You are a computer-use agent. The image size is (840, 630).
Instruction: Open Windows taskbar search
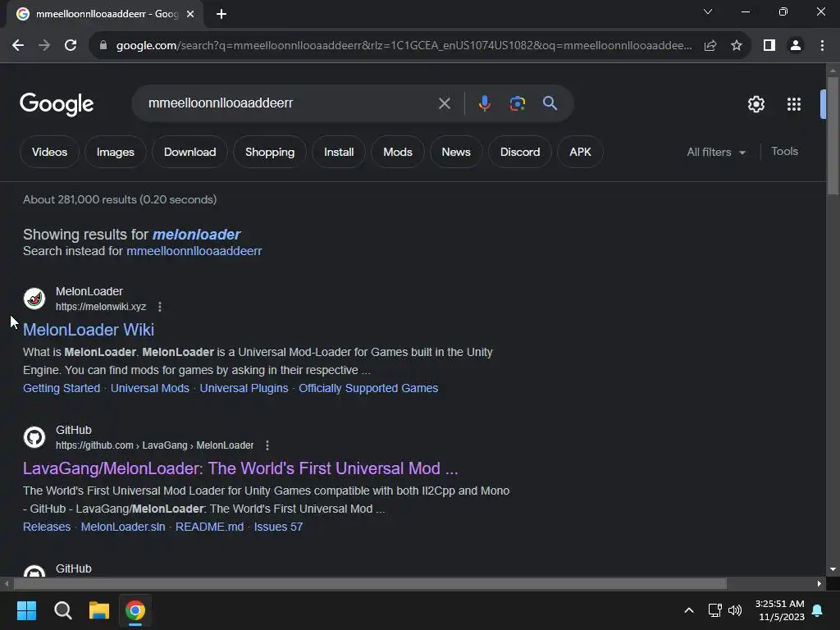(x=62, y=610)
